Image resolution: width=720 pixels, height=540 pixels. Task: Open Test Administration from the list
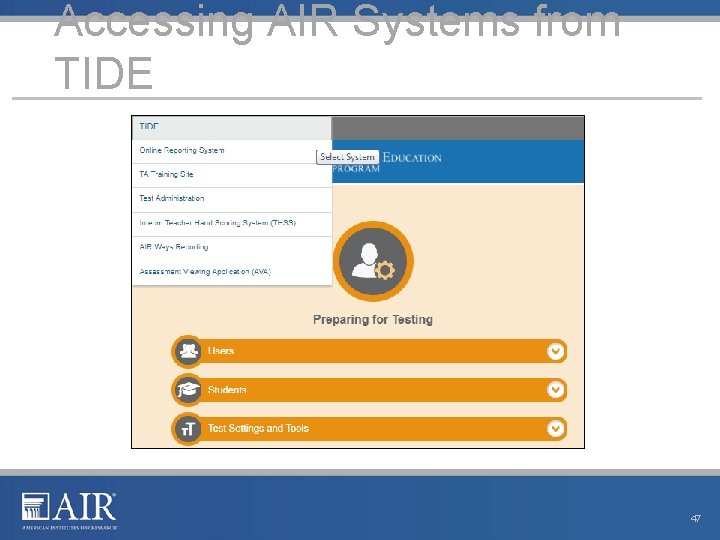click(x=231, y=199)
